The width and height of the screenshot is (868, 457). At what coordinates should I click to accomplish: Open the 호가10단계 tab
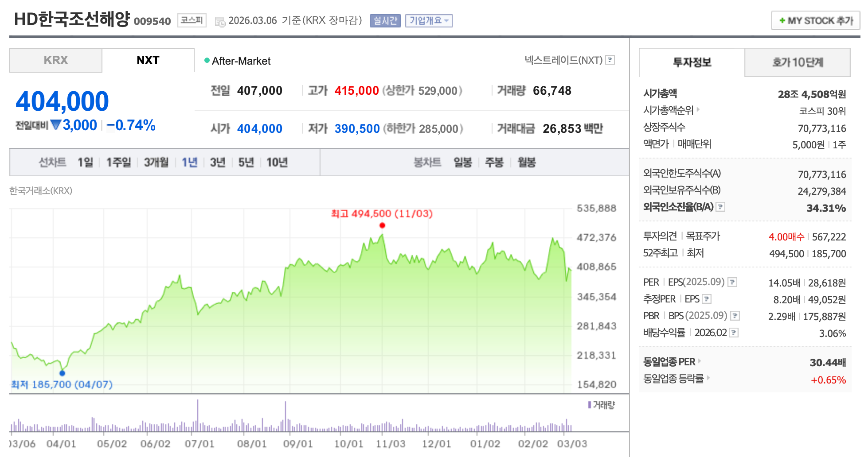798,62
